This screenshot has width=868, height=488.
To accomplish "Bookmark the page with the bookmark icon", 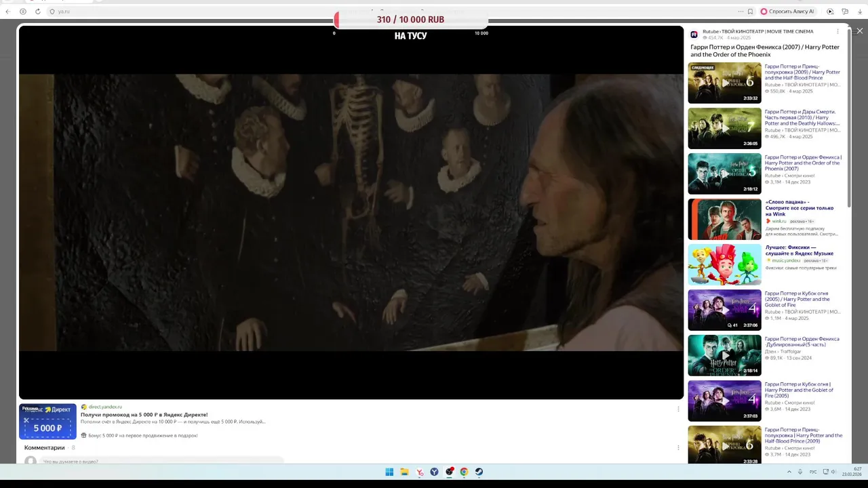I will click(750, 12).
